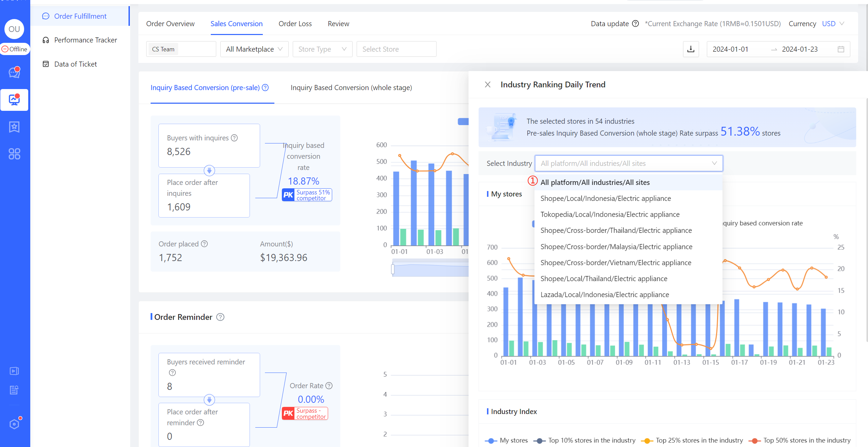Close the Industry Ranking Daily Trend panel
This screenshot has height=447, width=868.
pos(488,85)
